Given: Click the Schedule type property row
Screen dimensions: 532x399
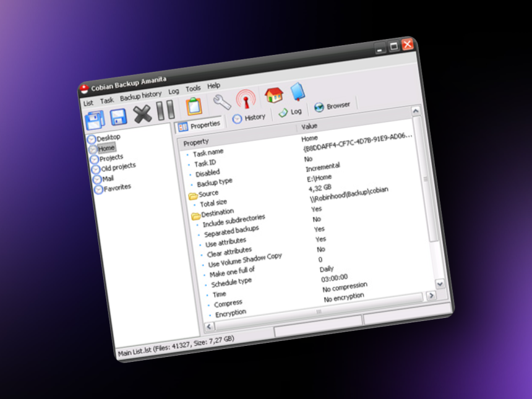Looking at the screenshot, I should click(x=231, y=282).
